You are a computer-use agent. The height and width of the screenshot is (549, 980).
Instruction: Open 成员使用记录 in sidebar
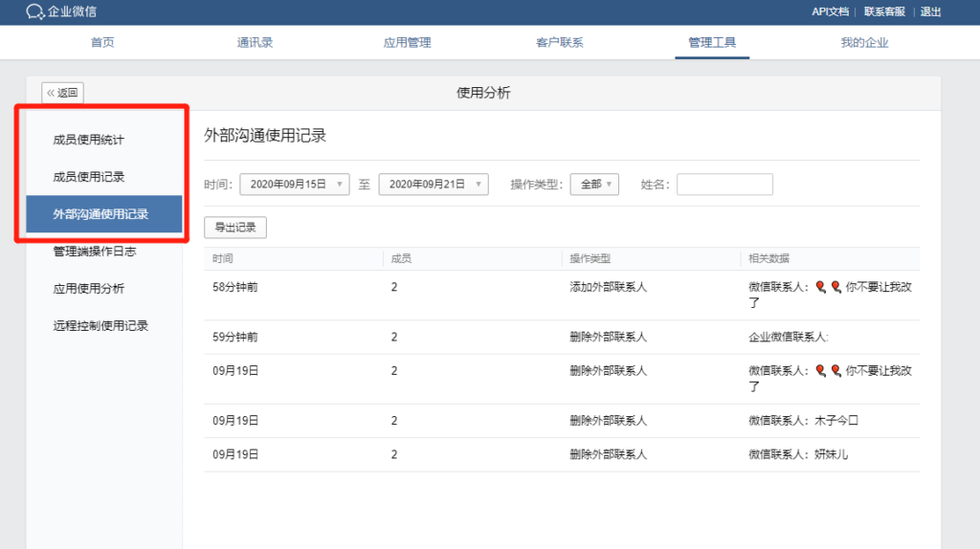tap(89, 177)
